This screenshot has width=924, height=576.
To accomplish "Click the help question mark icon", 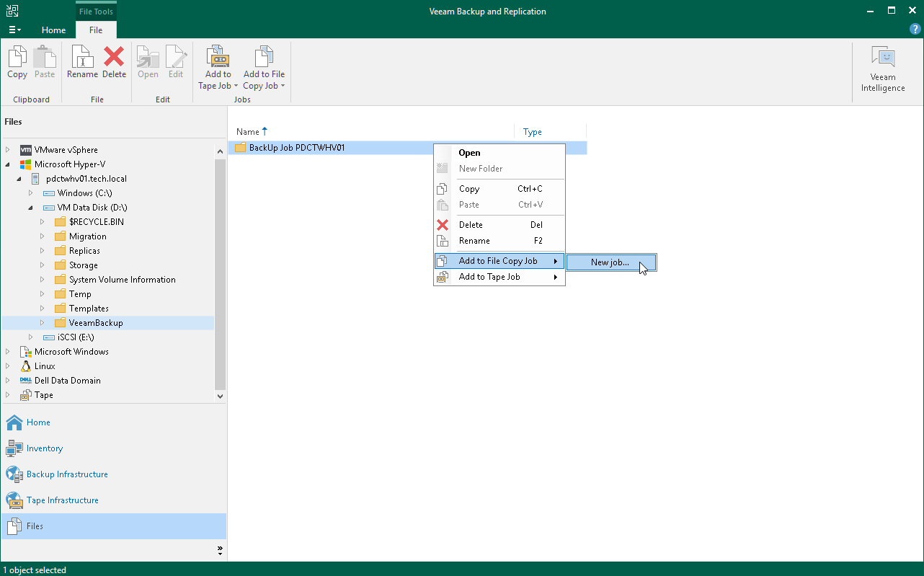I will [x=915, y=29].
